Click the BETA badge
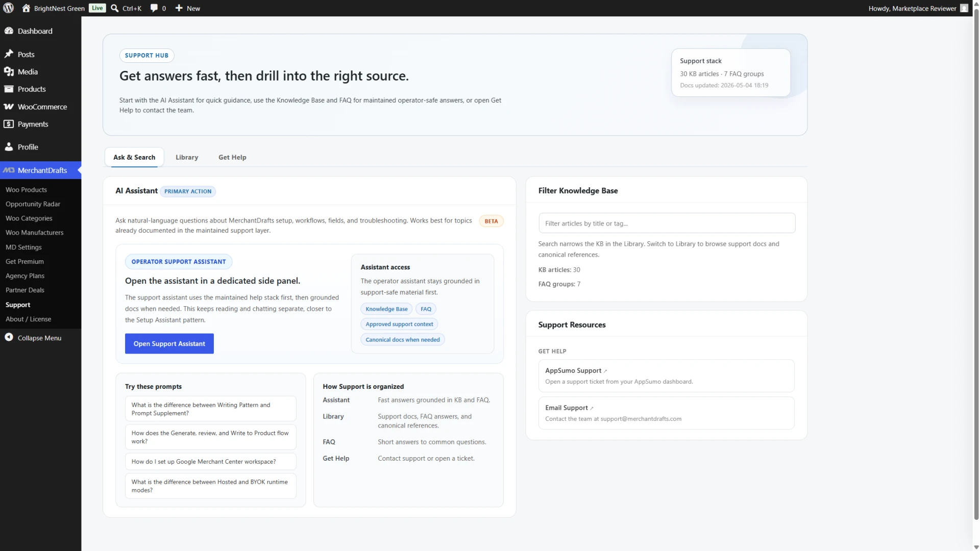The image size is (980, 551). [x=491, y=221]
